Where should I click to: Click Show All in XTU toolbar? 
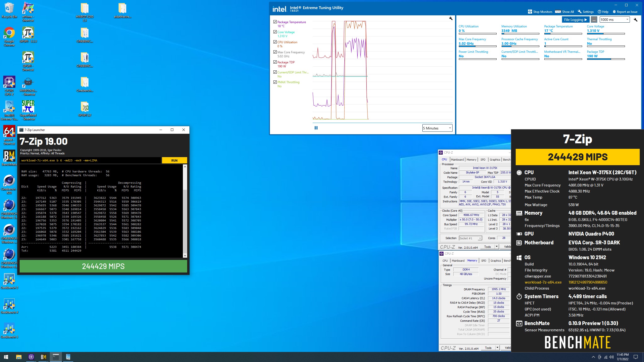pyautogui.click(x=565, y=12)
